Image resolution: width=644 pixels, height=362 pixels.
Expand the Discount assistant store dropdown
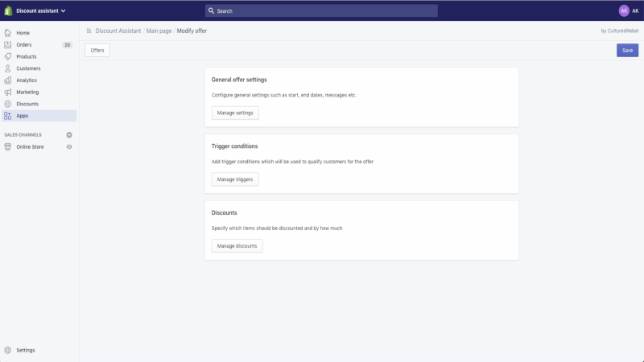[41, 11]
